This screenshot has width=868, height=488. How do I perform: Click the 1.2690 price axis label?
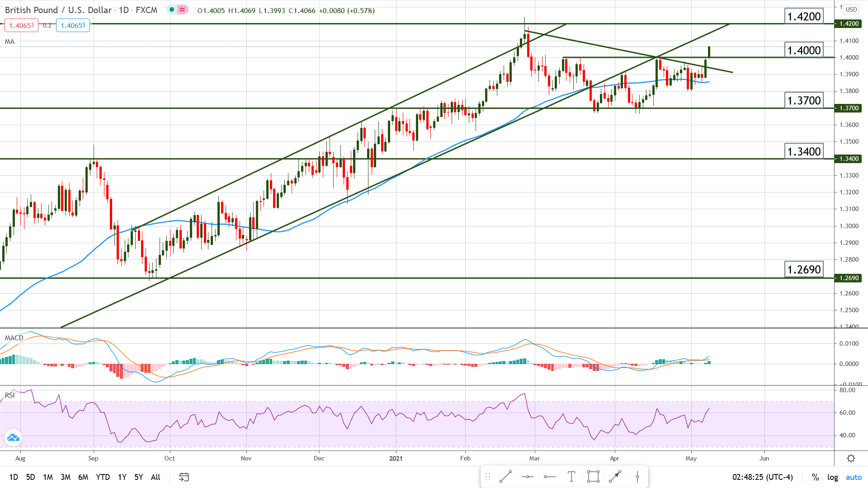848,278
